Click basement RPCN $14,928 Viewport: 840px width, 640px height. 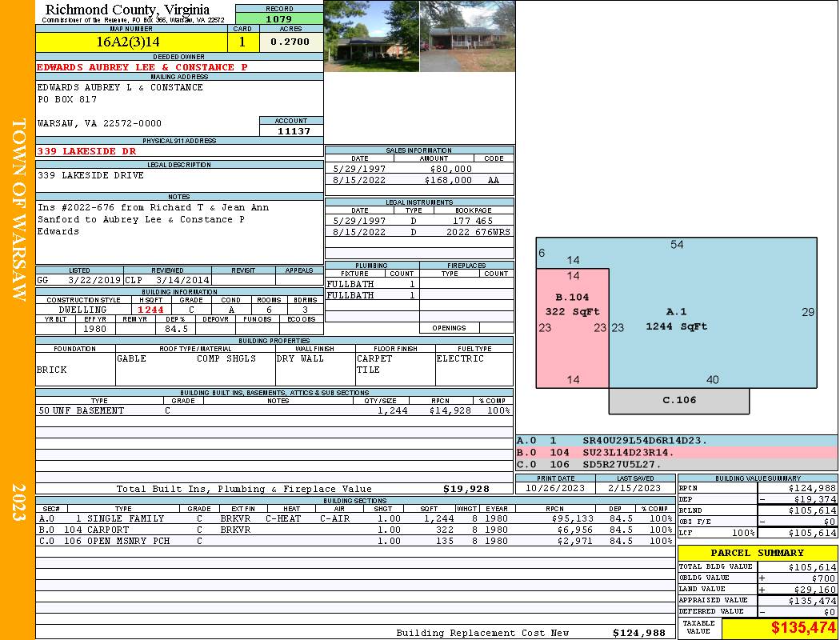tap(450, 410)
